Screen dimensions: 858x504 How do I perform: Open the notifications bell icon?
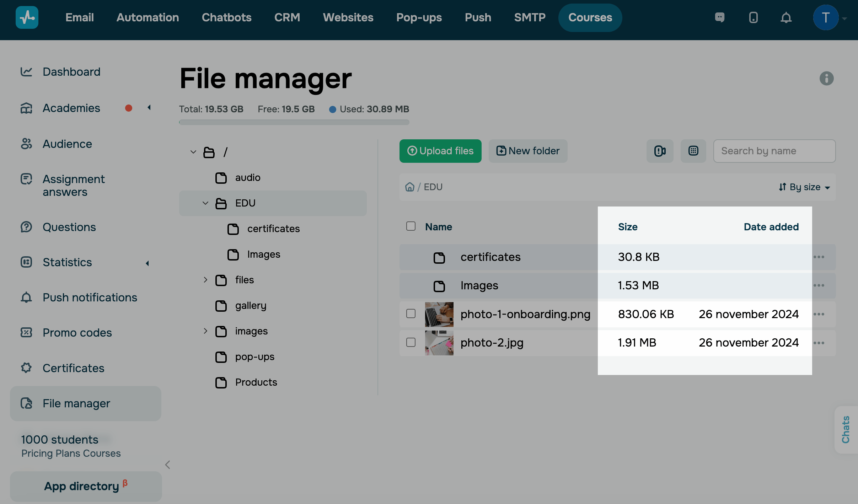(x=786, y=17)
